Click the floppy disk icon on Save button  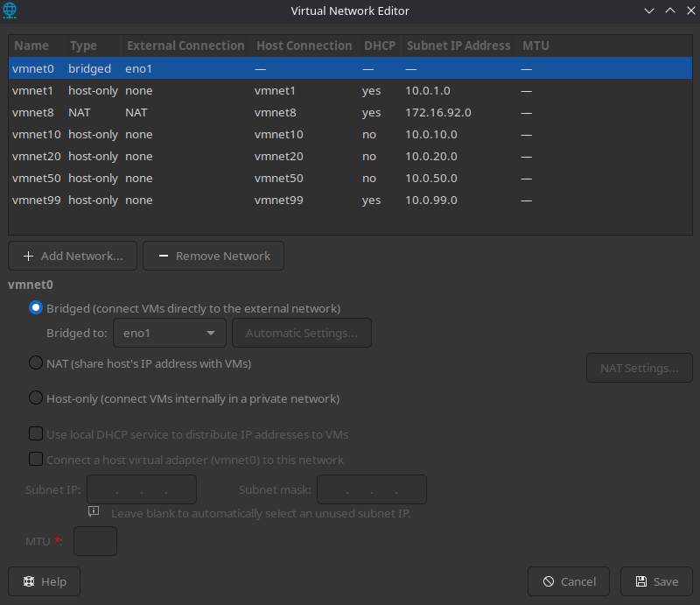click(x=640, y=581)
